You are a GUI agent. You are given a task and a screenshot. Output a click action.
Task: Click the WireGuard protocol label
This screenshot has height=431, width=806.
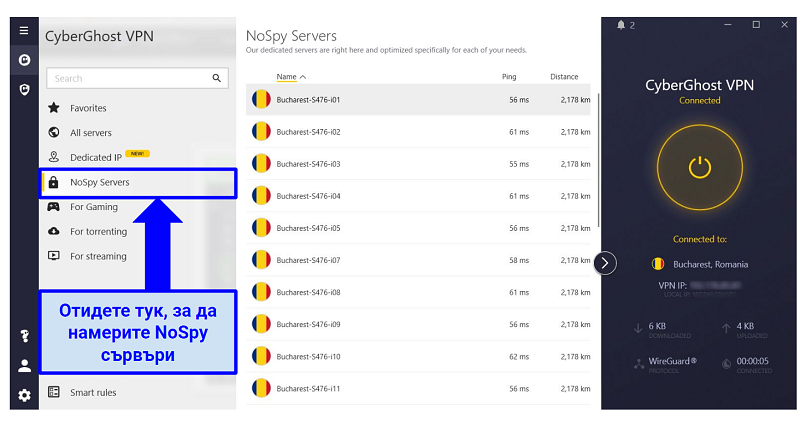(x=672, y=361)
